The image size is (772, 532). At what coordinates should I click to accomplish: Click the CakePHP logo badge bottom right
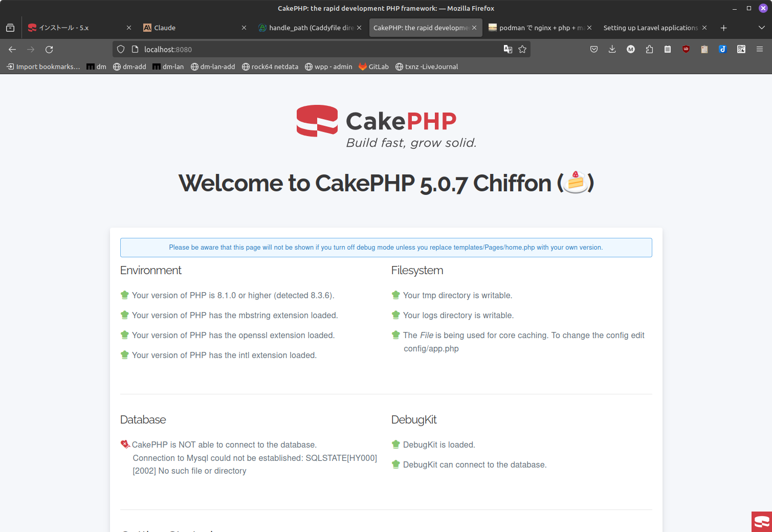tap(761, 521)
